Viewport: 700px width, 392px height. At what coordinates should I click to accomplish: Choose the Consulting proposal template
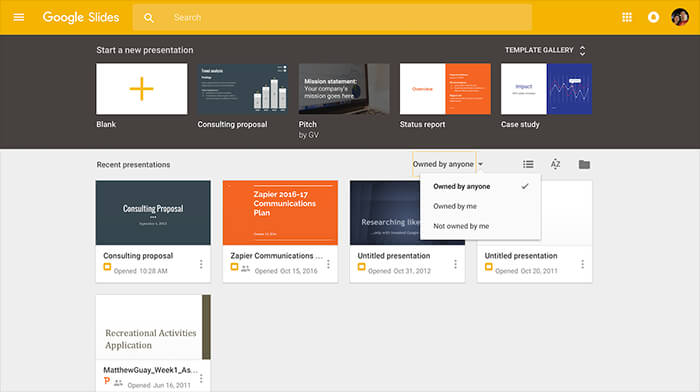pyautogui.click(x=243, y=89)
